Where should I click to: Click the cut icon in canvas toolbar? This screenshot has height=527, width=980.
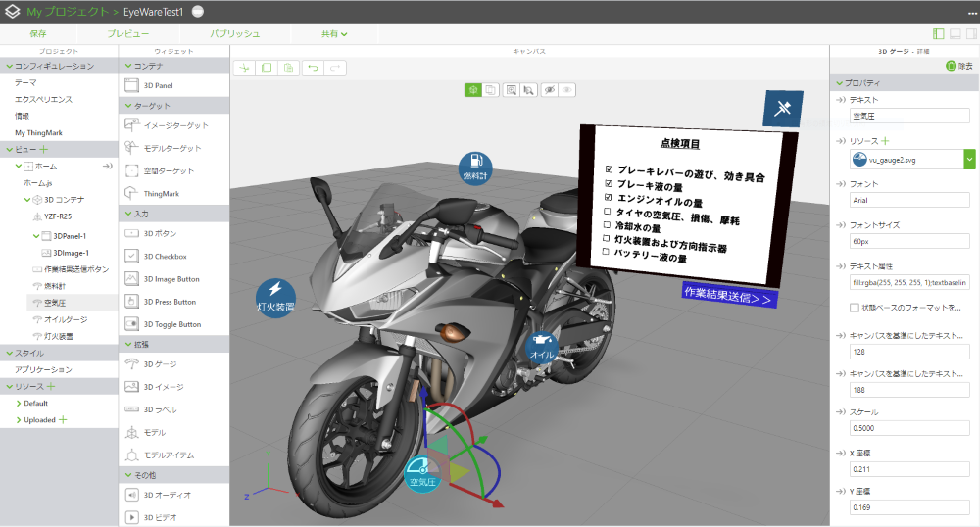click(x=244, y=68)
